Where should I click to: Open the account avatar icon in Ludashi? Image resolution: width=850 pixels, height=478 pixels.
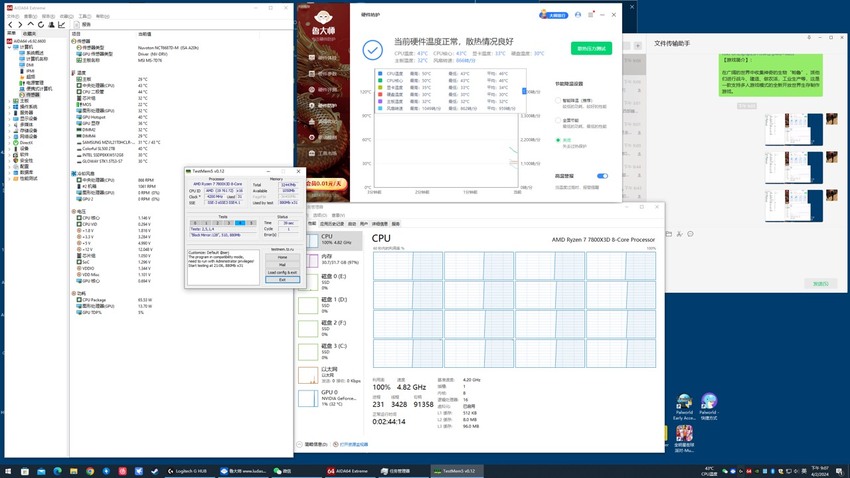[x=578, y=15]
